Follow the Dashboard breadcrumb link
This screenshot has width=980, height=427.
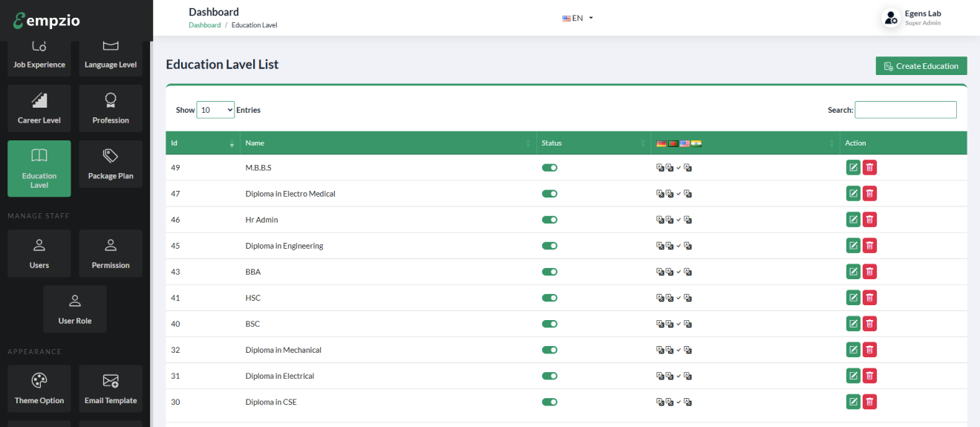click(205, 25)
